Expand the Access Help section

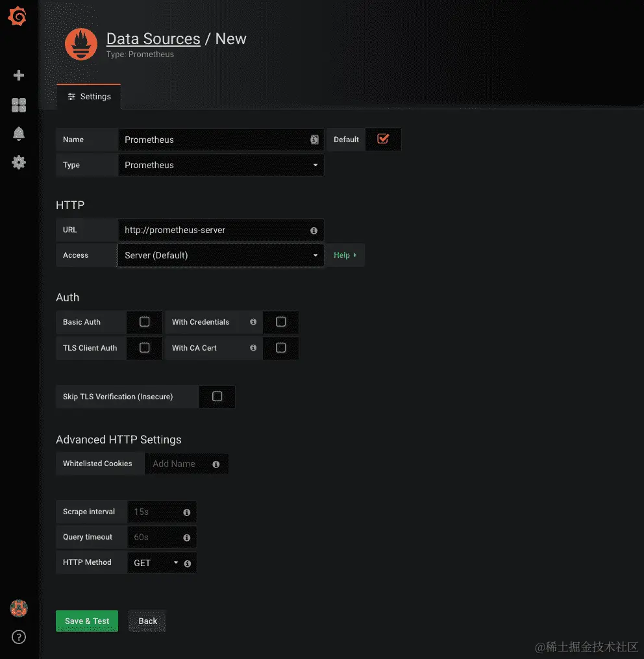tap(345, 255)
